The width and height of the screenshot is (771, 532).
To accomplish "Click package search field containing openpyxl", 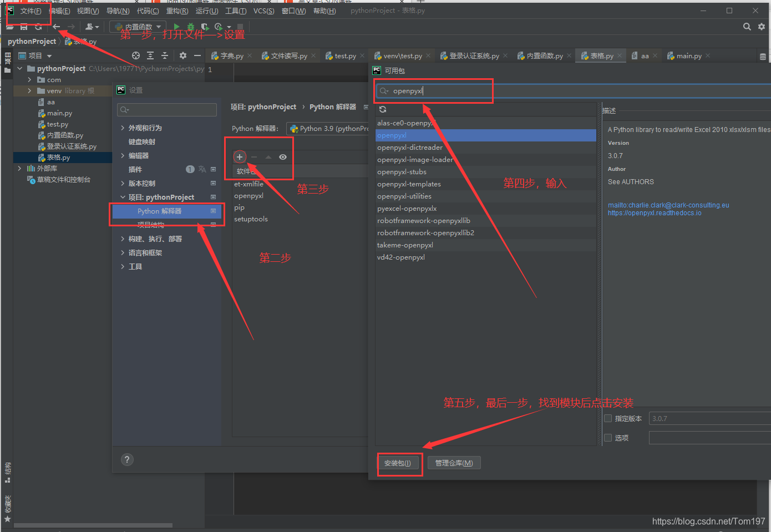I will tap(574, 91).
